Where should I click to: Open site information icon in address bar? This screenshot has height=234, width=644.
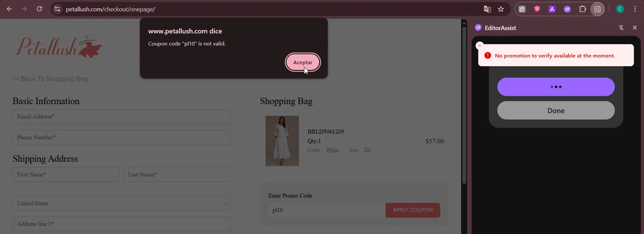coord(57,9)
